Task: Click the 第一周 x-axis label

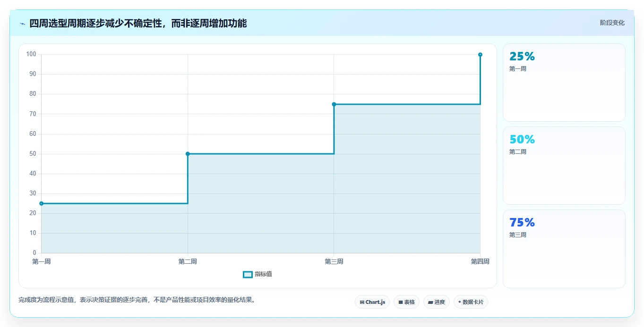Action: pos(42,261)
